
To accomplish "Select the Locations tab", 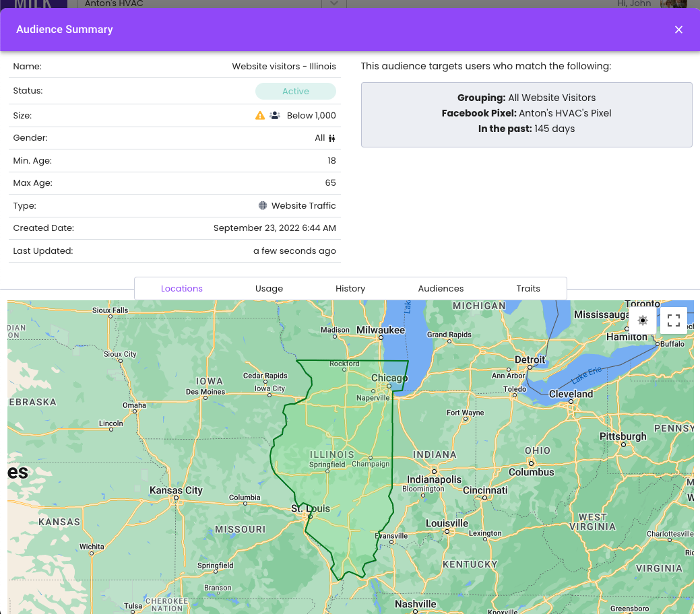I will (182, 288).
